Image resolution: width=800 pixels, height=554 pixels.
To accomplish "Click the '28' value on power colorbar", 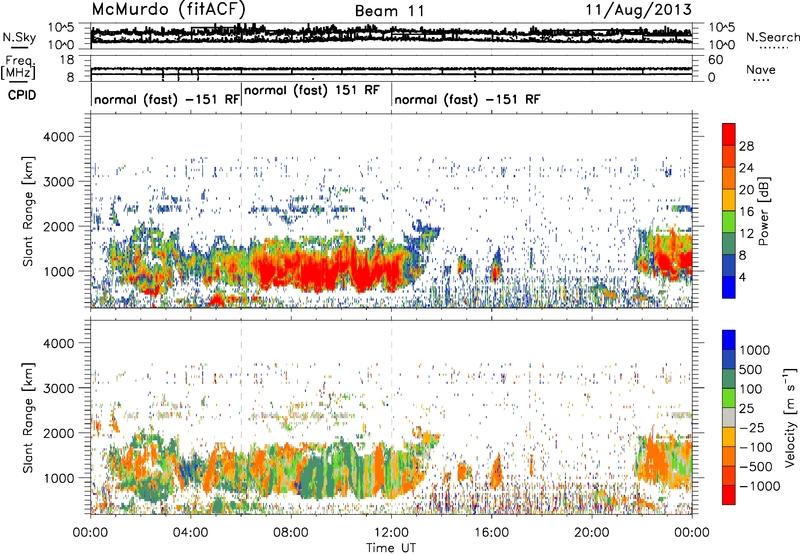I will (746, 146).
